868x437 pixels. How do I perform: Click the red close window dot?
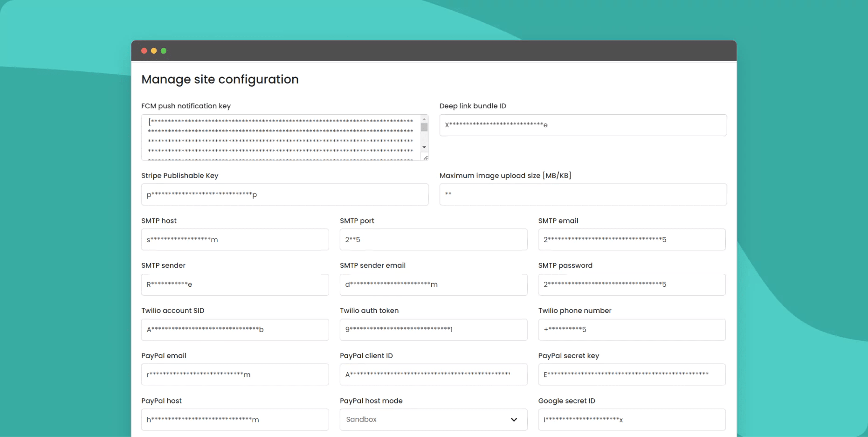(144, 51)
